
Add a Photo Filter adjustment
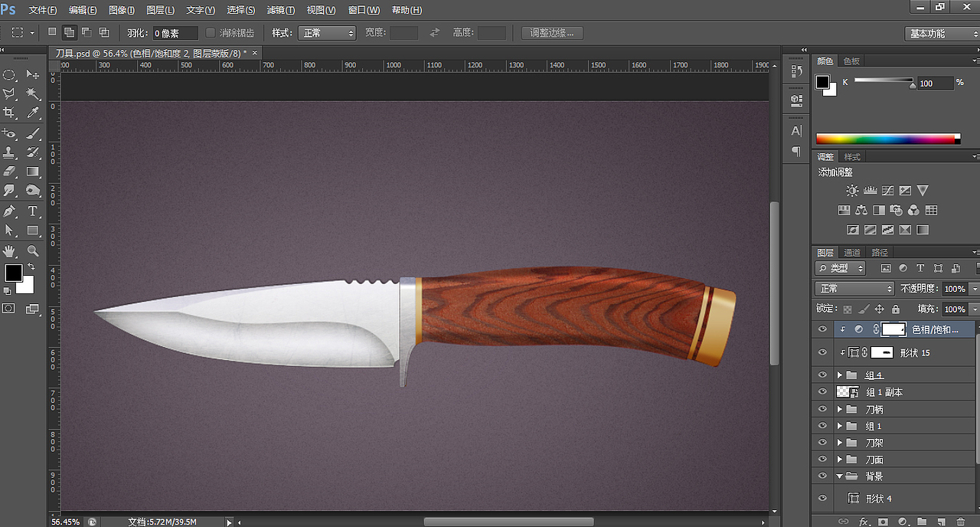click(x=897, y=210)
